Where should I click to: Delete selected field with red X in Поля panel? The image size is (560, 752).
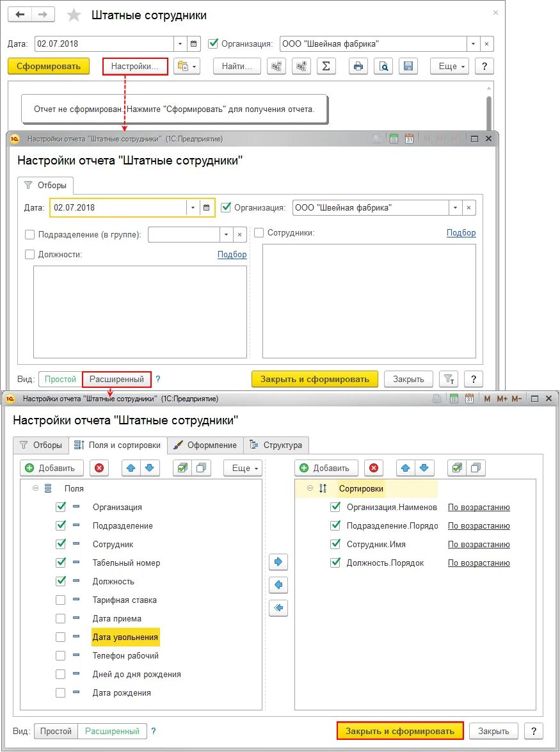(x=99, y=468)
